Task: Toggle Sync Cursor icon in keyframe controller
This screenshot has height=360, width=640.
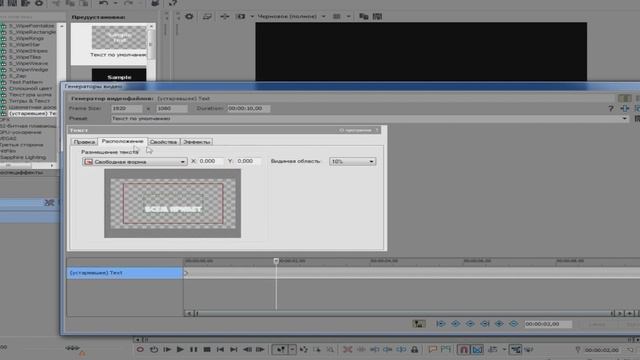Action: (418, 324)
